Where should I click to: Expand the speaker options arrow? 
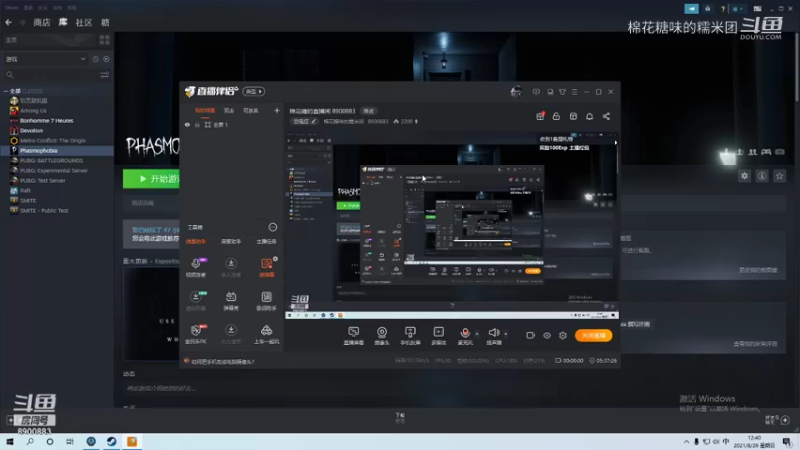506,334
